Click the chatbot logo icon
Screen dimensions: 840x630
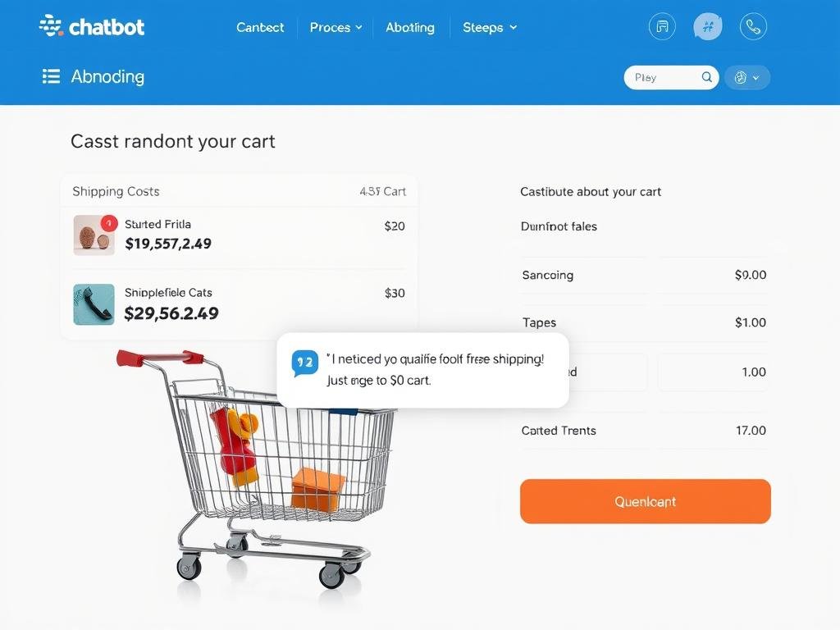click(x=50, y=25)
